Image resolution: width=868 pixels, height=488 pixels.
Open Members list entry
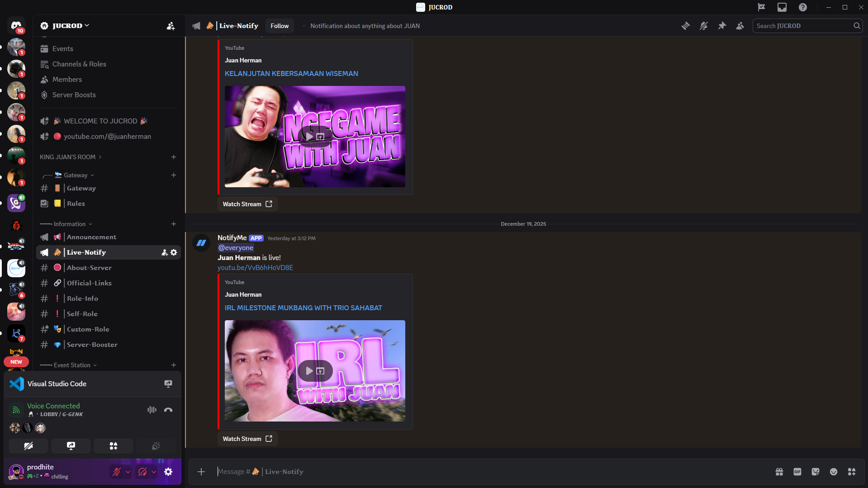pyautogui.click(x=109, y=80)
